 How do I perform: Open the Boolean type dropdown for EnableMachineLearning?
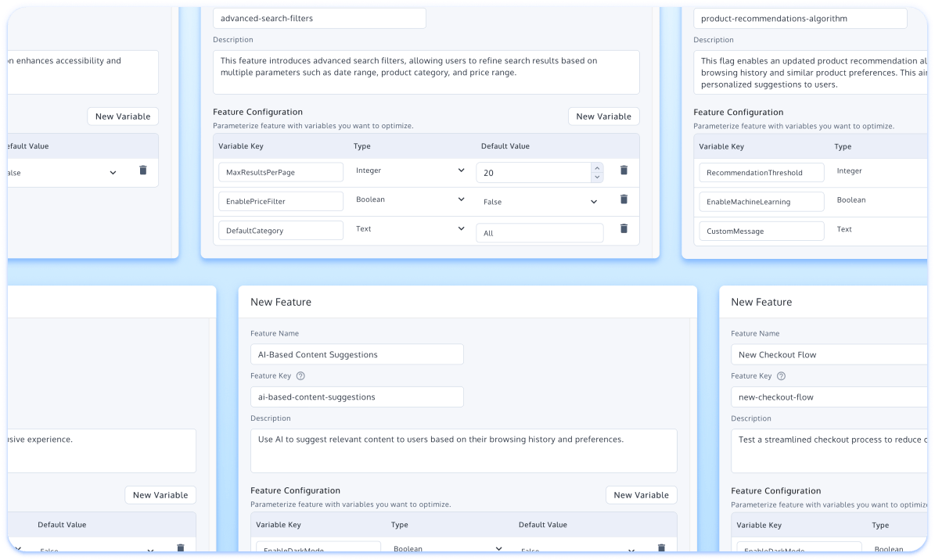point(881,200)
